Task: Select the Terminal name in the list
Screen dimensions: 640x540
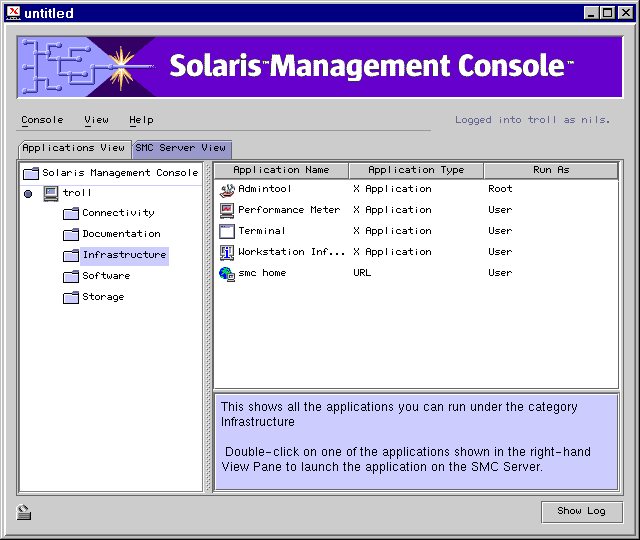Action: [262, 231]
